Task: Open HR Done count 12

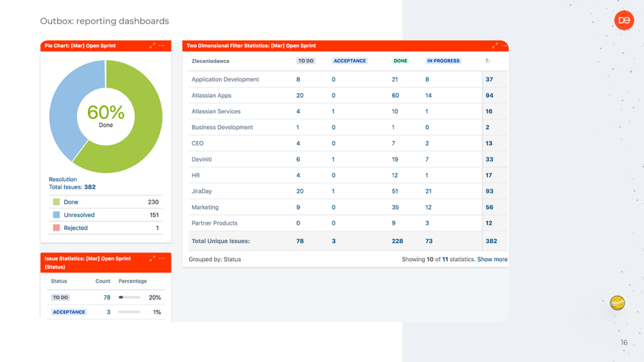Action: coord(395,176)
